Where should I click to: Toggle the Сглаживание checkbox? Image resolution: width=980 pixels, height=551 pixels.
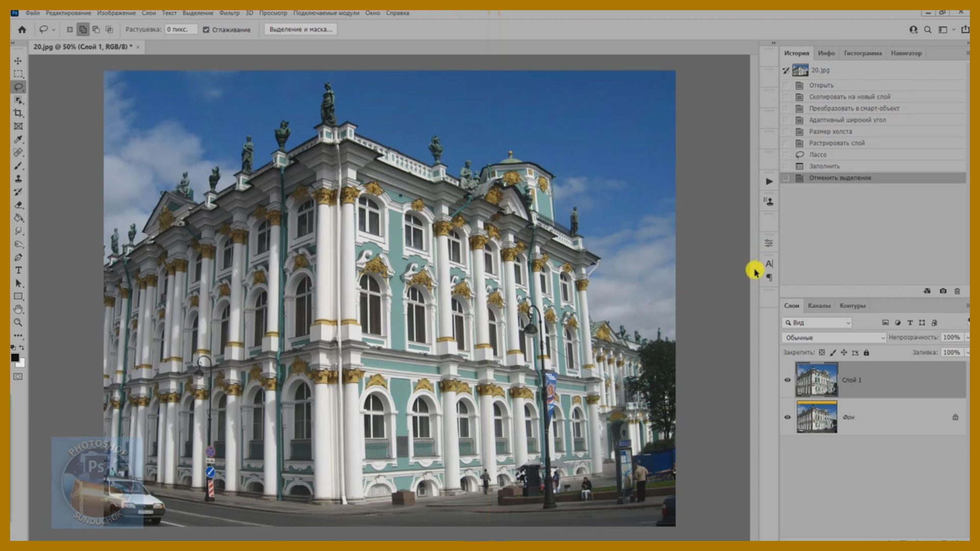[x=206, y=30]
